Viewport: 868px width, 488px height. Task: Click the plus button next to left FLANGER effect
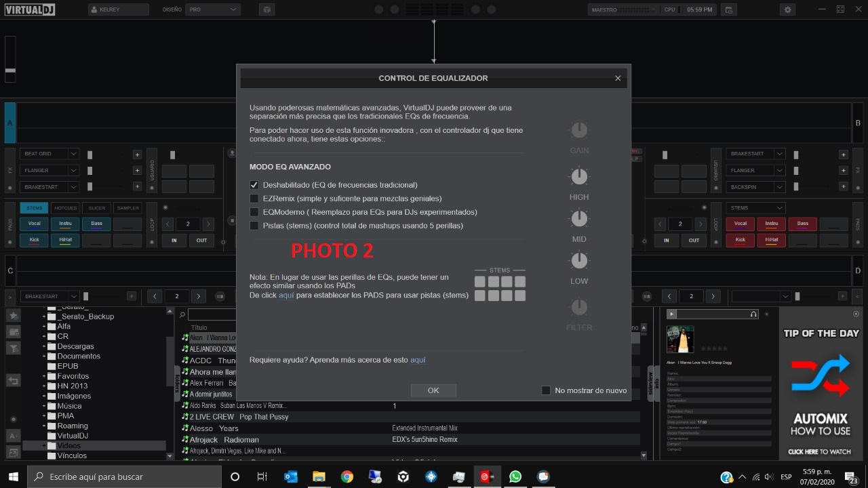point(137,171)
